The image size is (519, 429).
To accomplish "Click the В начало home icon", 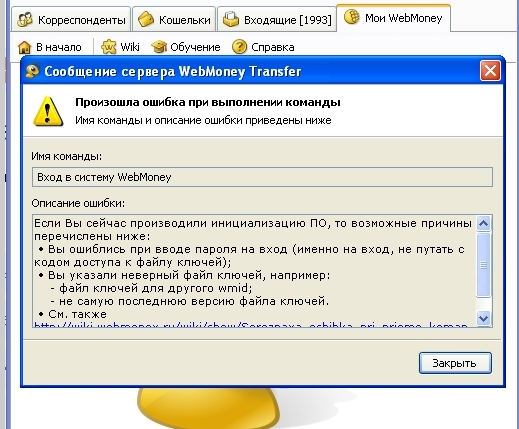I will [x=24, y=47].
